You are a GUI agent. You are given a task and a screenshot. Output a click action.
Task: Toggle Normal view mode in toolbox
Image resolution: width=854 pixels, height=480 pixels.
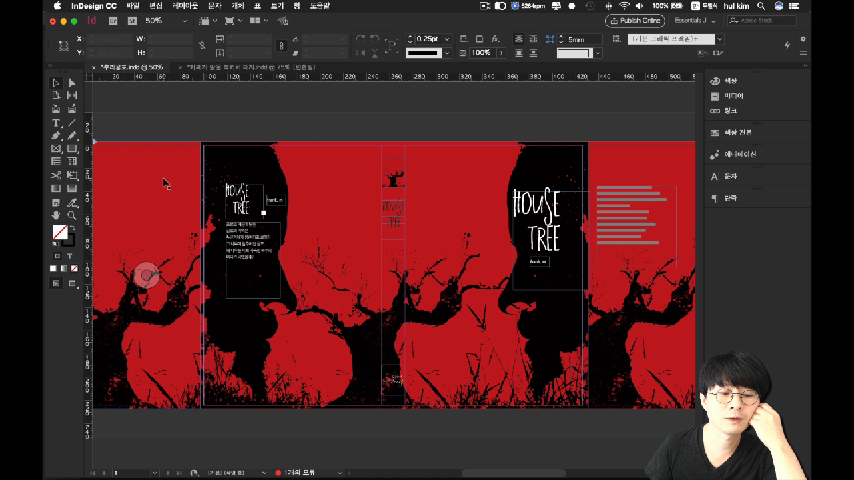(56, 283)
